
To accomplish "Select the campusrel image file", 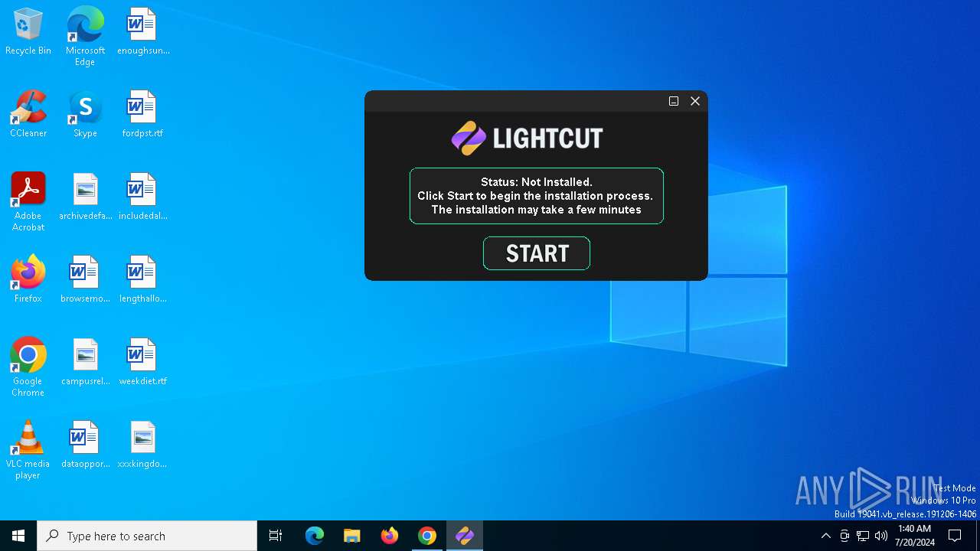I will click(85, 363).
